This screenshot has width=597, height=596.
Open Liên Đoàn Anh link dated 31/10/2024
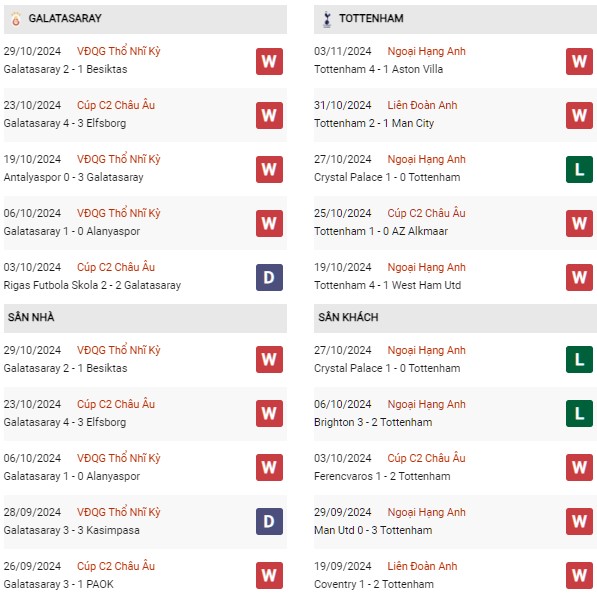pos(422,105)
